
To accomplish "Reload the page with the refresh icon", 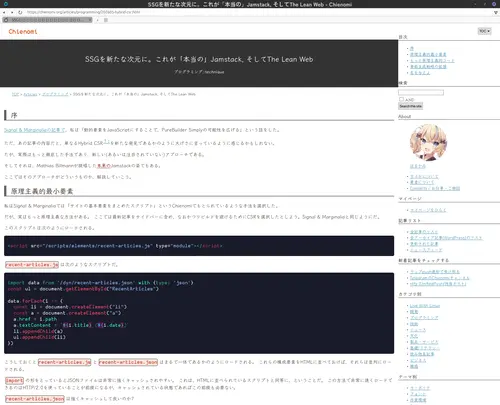I will pyautogui.click(x=20, y=12).
